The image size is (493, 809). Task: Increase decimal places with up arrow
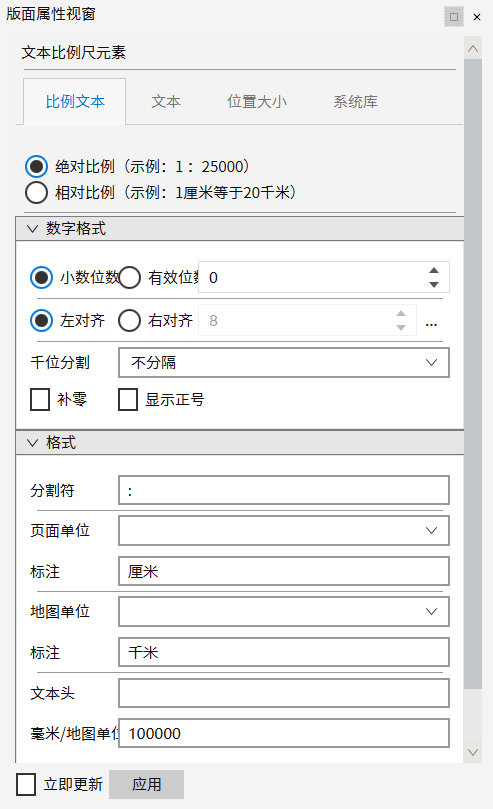coord(434,270)
